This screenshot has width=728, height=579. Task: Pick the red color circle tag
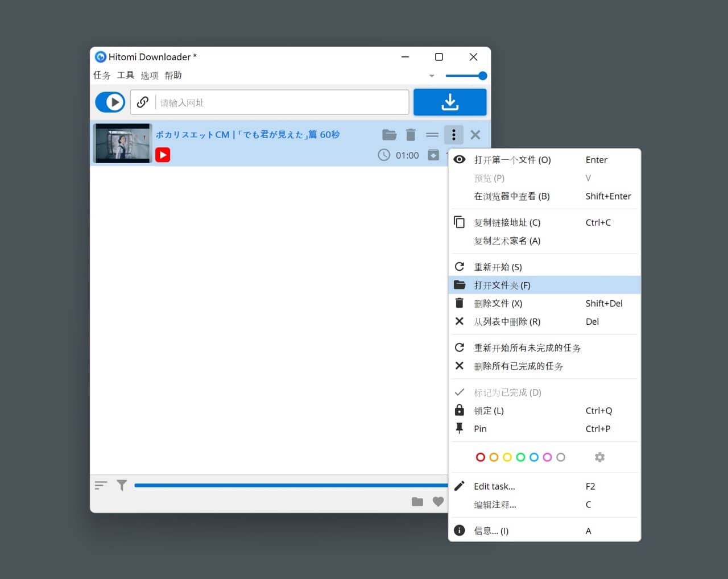(481, 457)
